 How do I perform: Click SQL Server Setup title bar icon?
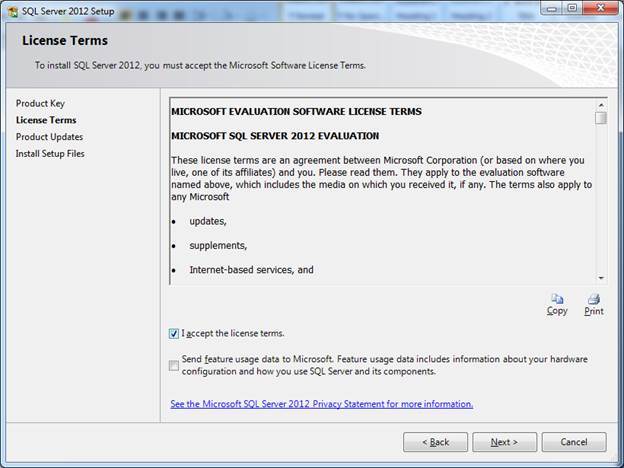coord(12,12)
